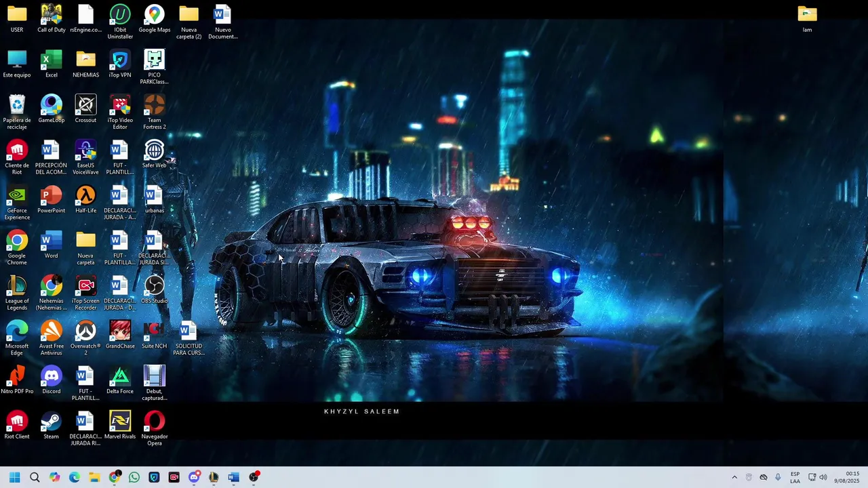The height and width of the screenshot is (488, 868).
Task: Select the GrandChase shortcut
Action: (x=120, y=335)
